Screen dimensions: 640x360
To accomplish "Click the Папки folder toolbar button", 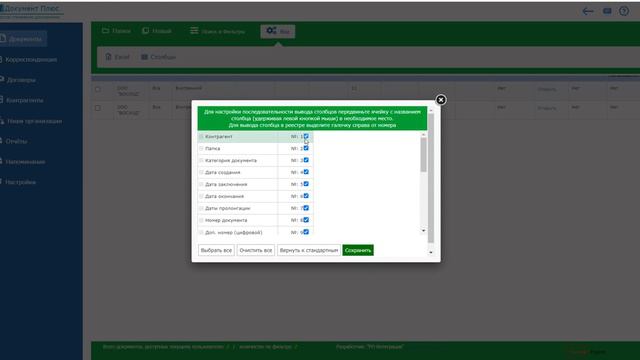I will (x=116, y=31).
